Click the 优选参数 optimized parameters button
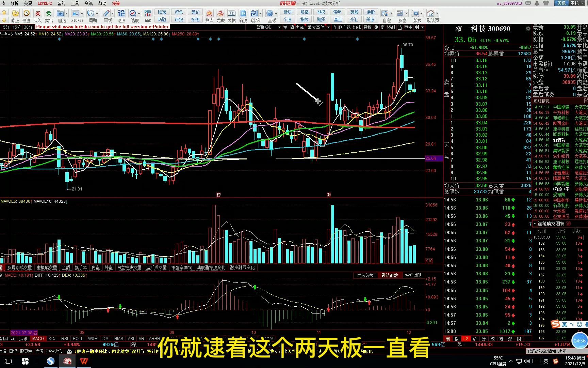The image size is (588, 368). click(365, 275)
